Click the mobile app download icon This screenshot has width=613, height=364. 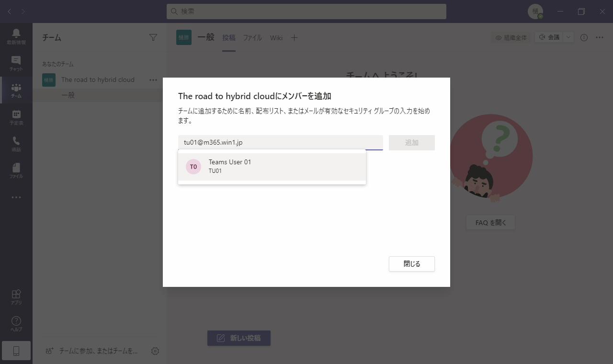pyautogui.click(x=16, y=351)
